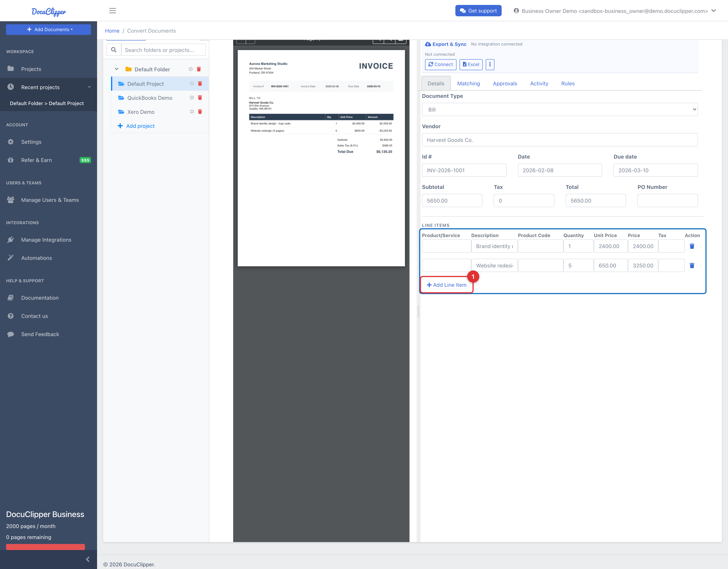Switch to the Activity tab
This screenshot has height=569, width=728.
pos(539,83)
